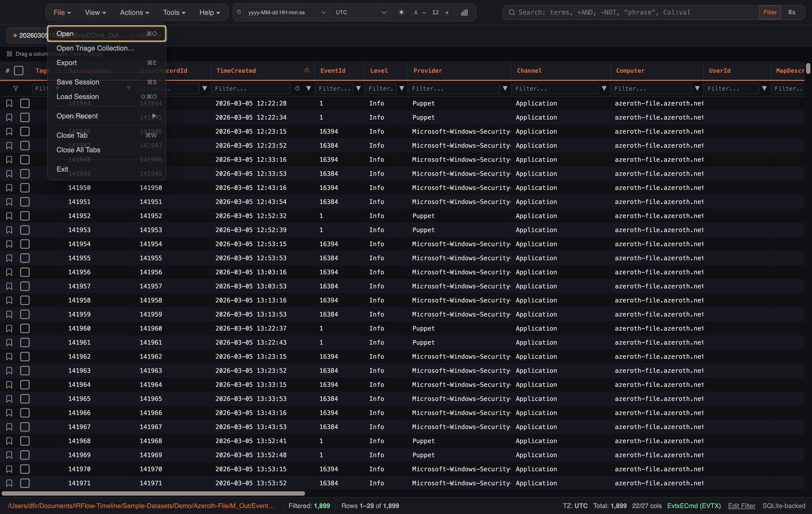This screenshot has width=812, height=514.
Task: Open EventId column filter dropdown arrow
Action: pos(358,88)
